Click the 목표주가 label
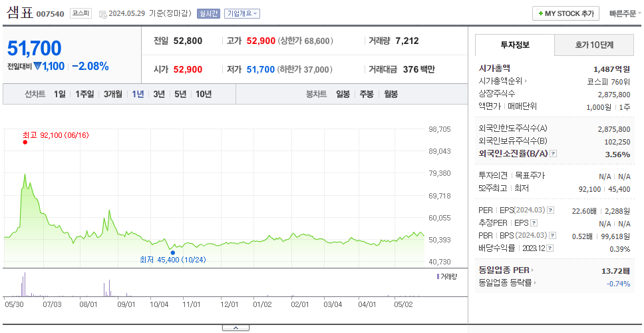 tap(530, 176)
